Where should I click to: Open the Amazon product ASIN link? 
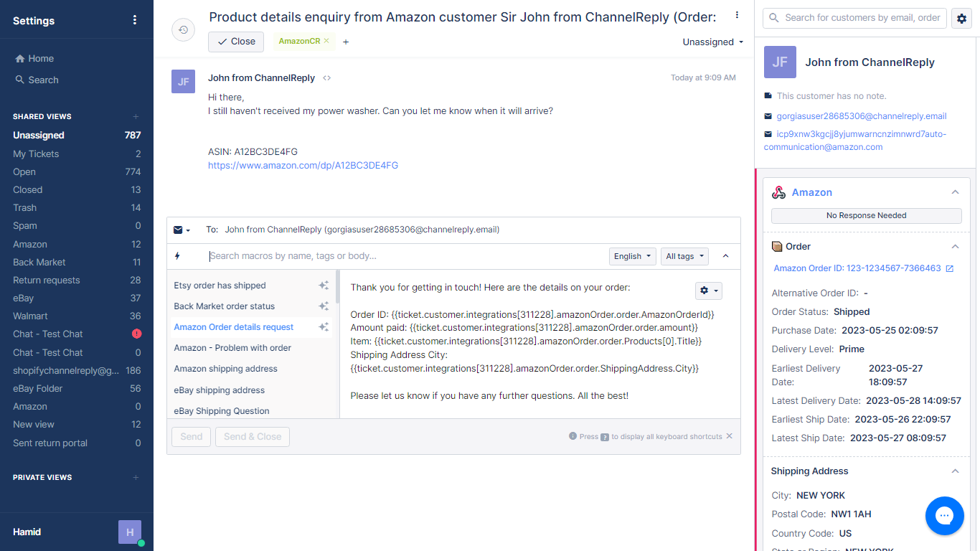tap(303, 165)
